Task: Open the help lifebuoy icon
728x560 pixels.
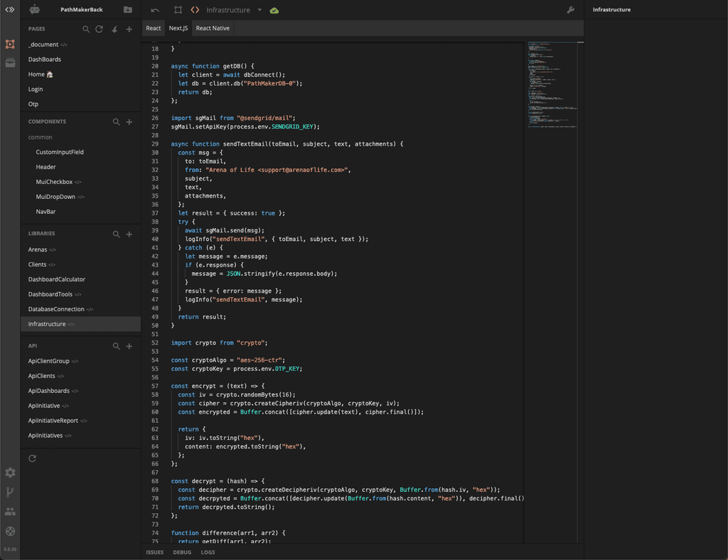Action: point(10,532)
